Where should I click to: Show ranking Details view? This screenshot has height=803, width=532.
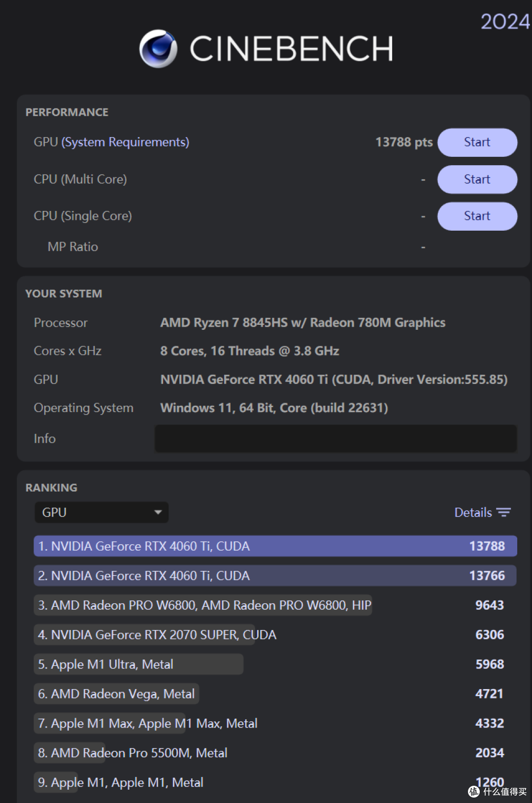482,513
